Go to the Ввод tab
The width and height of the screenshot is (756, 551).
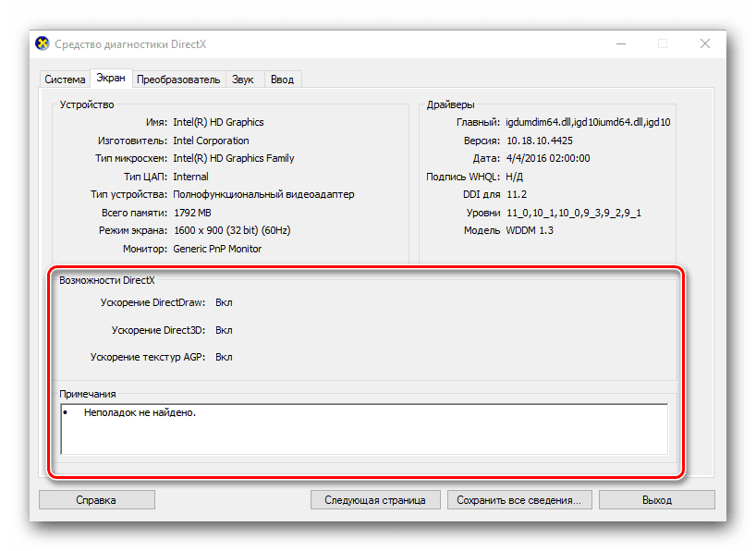tap(282, 80)
